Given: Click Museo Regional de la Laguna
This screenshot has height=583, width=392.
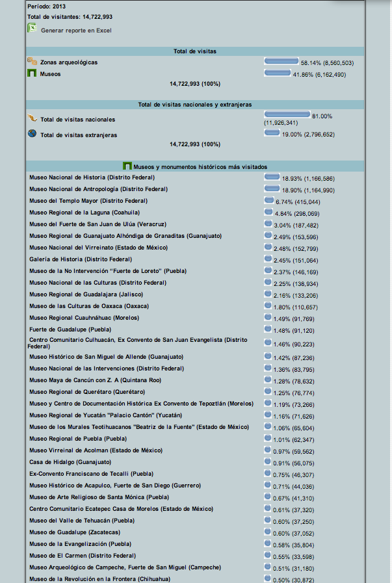Looking at the screenshot, I should click(x=85, y=213).
